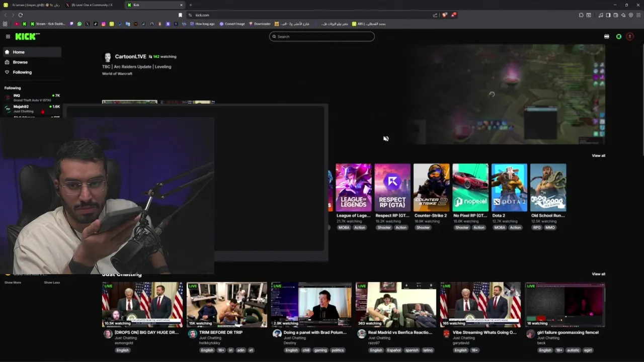Click View all for Just Chatting

point(598,274)
